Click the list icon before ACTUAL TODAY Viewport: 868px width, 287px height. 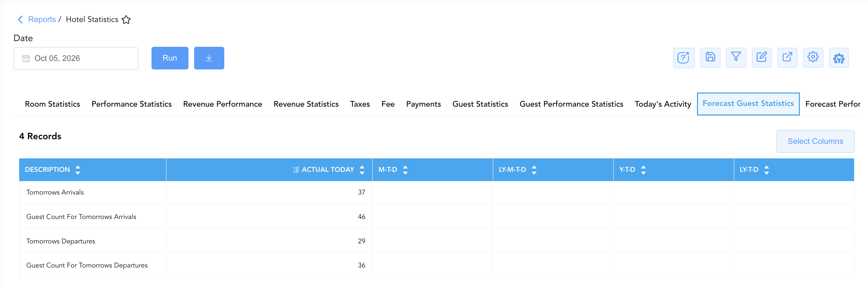pos(296,170)
